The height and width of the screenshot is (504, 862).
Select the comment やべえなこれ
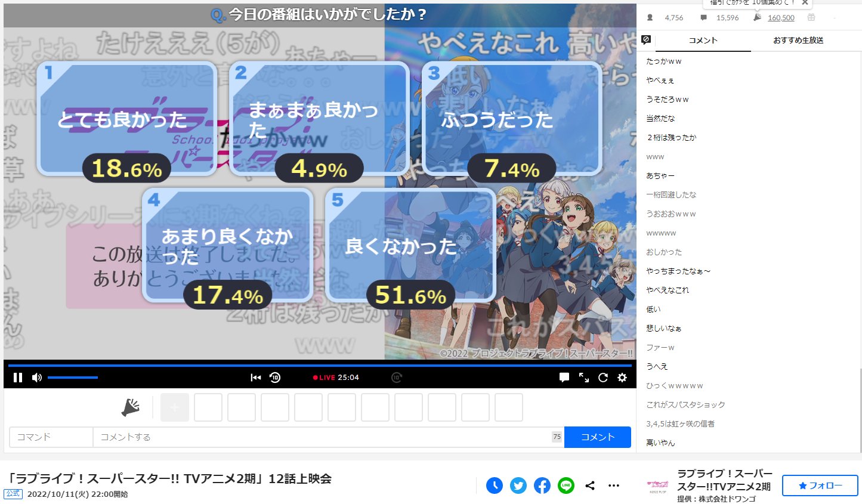(668, 290)
